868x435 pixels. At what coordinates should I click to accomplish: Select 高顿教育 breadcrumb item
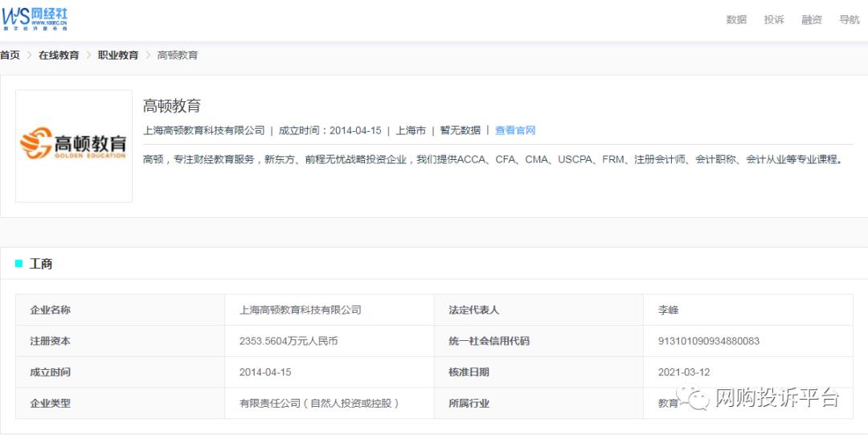178,55
